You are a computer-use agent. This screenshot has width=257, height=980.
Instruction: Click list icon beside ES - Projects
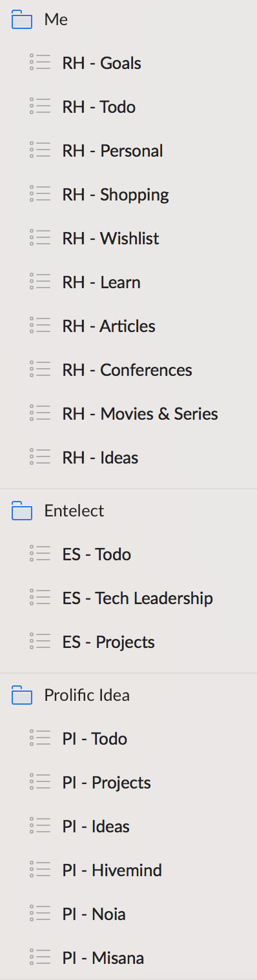tap(40, 642)
